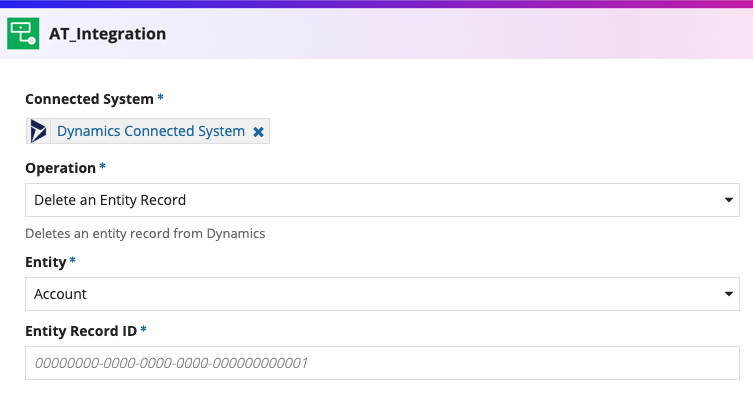The height and width of the screenshot is (397, 753).
Task: Click the Connected System label
Action: pyautogui.click(x=89, y=99)
